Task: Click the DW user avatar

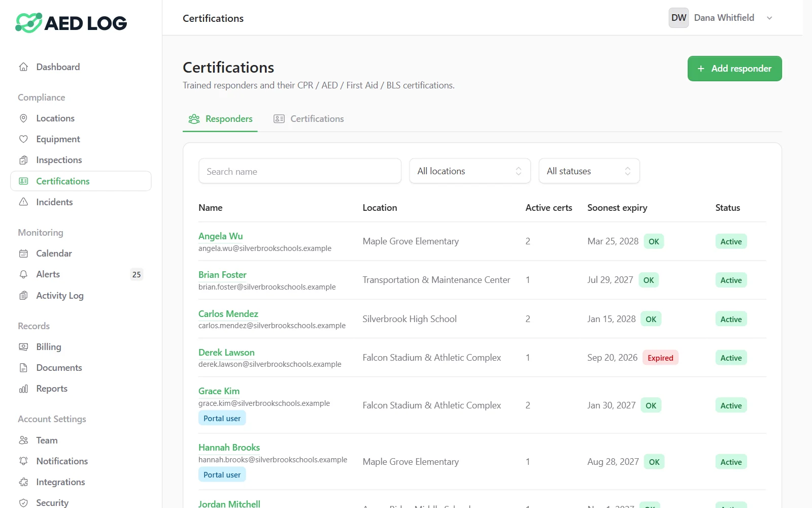Action: 679,18
